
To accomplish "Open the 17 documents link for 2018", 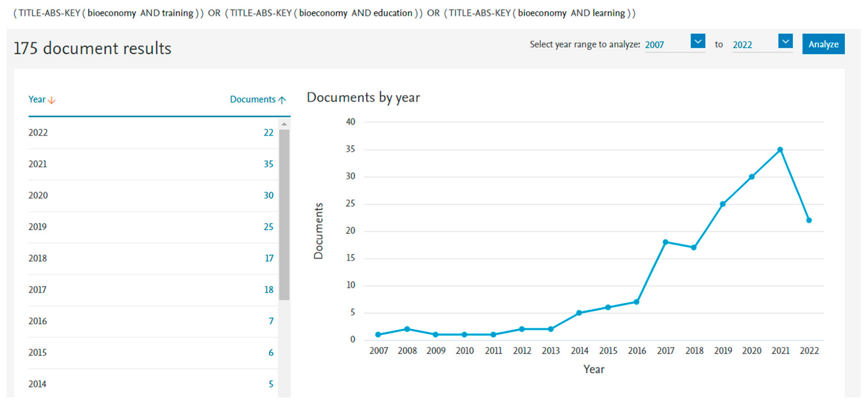I will pyautogui.click(x=269, y=258).
